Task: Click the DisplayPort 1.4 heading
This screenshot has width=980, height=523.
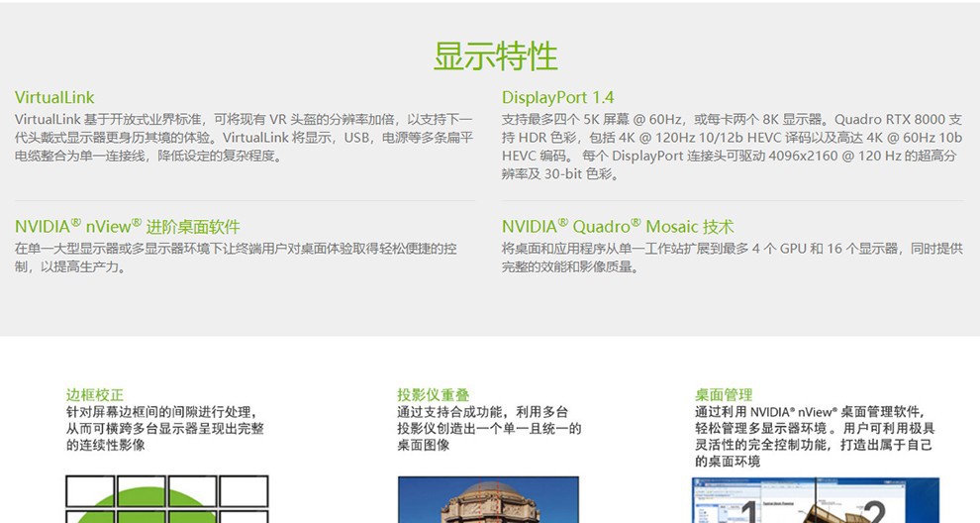Action: (557, 98)
